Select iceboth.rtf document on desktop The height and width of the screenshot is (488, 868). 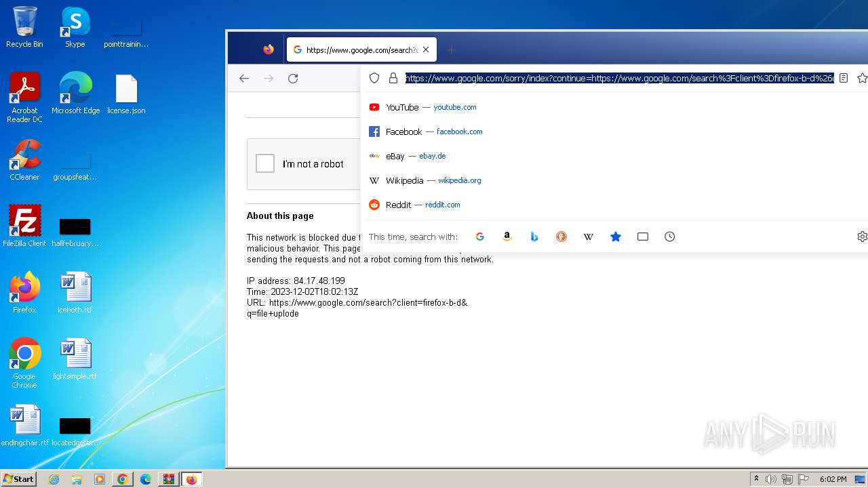[75, 293]
